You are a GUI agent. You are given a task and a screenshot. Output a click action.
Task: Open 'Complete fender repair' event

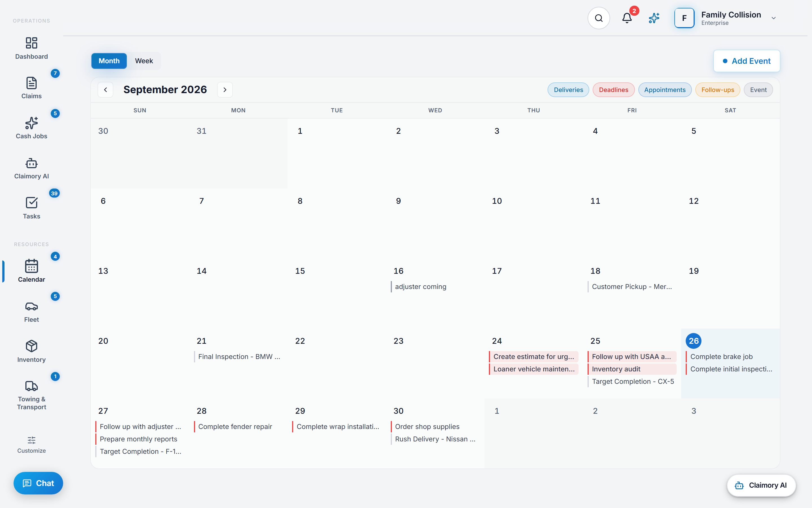pyautogui.click(x=238, y=426)
